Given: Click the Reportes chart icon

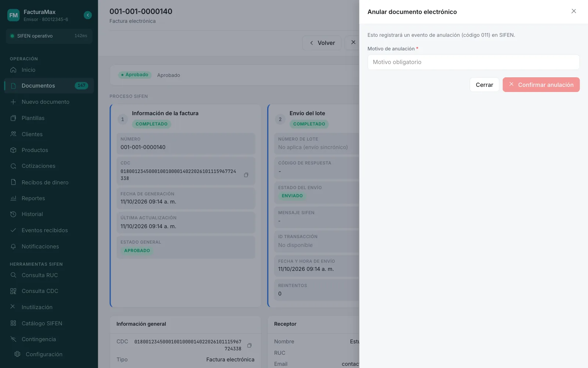Looking at the screenshot, I should [x=13, y=198].
